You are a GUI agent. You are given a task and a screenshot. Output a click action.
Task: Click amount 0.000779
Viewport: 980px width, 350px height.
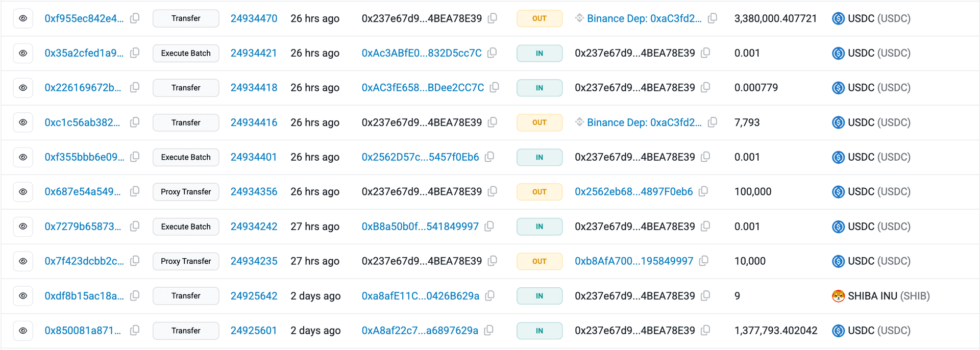point(756,88)
